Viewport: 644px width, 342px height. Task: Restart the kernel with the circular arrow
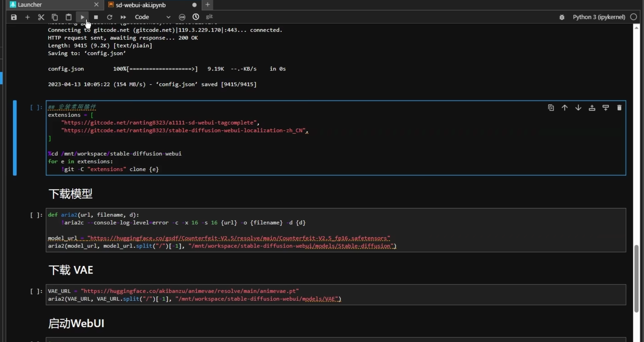click(109, 17)
